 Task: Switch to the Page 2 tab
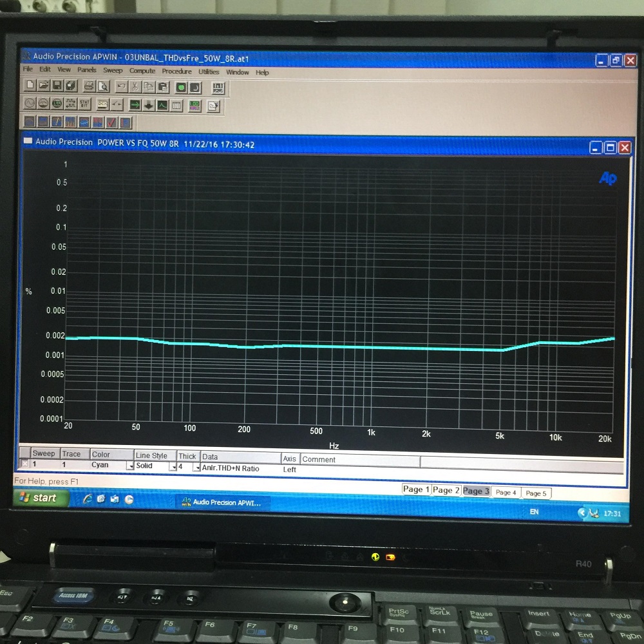[x=446, y=490]
